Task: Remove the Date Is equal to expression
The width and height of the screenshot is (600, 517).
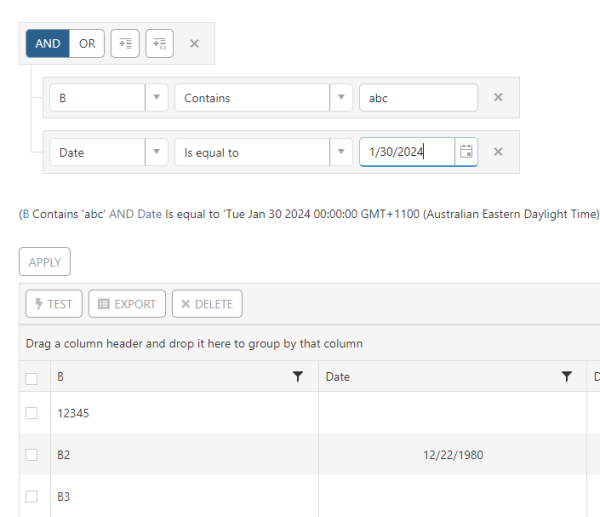Action: (x=498, y=152)
